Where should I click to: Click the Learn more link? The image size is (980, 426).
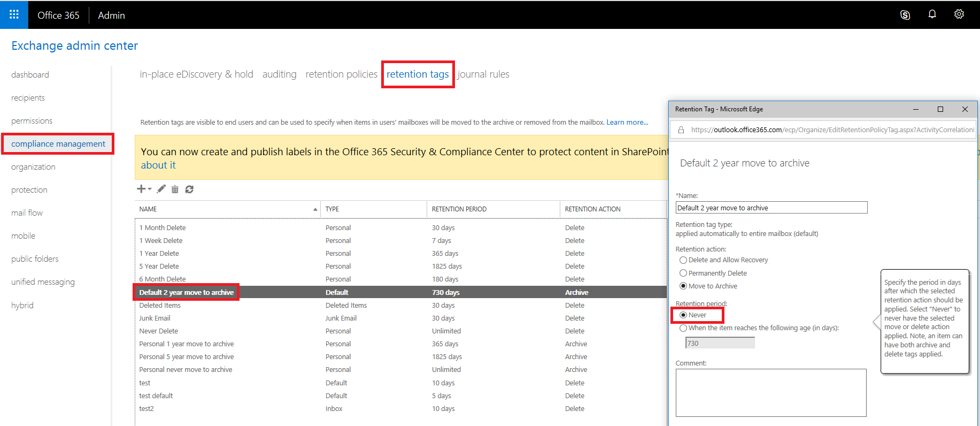(x=627, y=123)
